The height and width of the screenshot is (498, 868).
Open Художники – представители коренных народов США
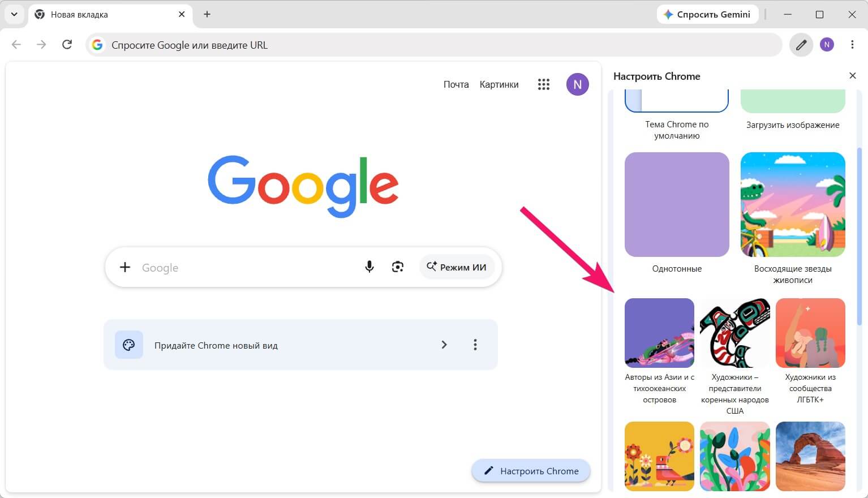(x=735, y=333)
